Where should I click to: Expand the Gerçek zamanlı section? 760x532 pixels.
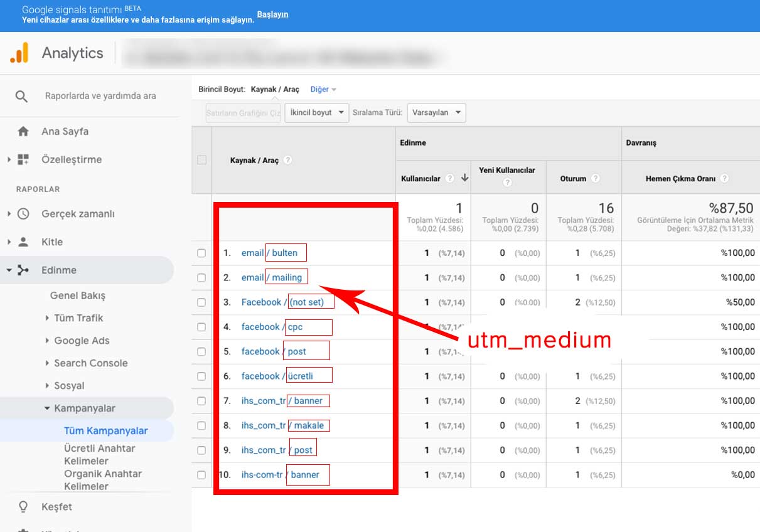pyautogui.click(x=9, y=213)
